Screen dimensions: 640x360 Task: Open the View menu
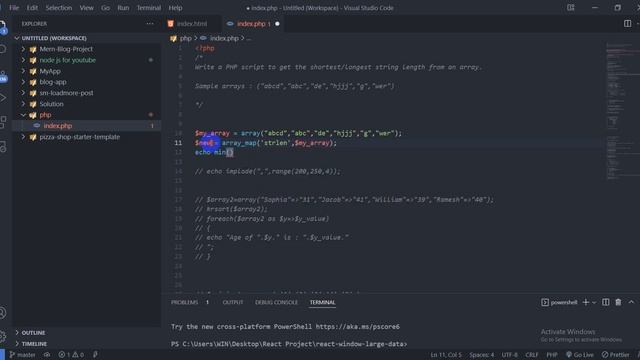[86, 8]
